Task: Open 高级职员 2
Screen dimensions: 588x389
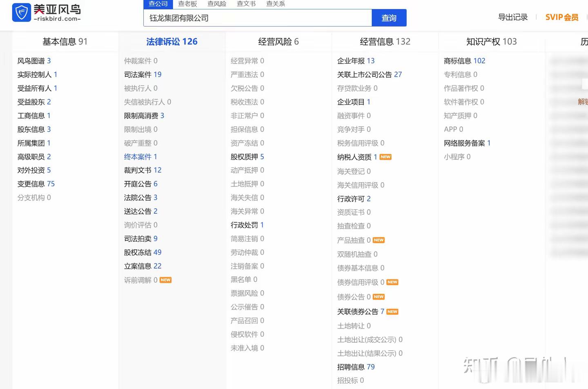Action: coord(34,157)
